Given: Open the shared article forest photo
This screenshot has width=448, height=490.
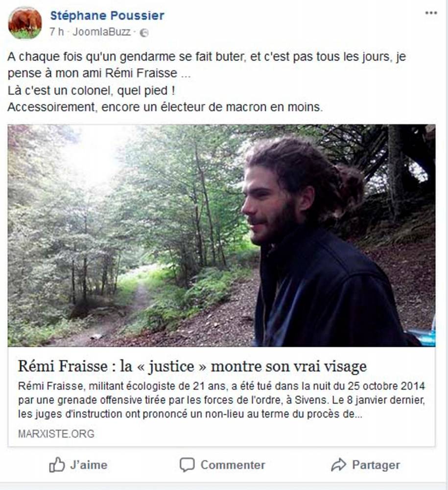Looking at the screenshot, I should pos(221,236).
